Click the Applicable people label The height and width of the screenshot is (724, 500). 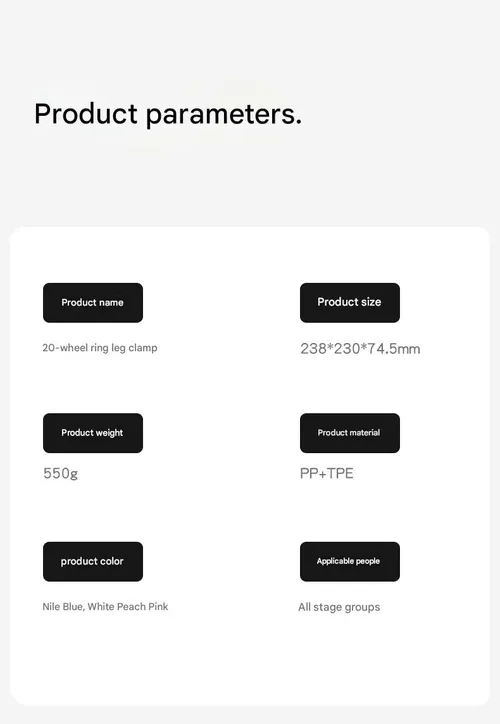coord(349,561)
